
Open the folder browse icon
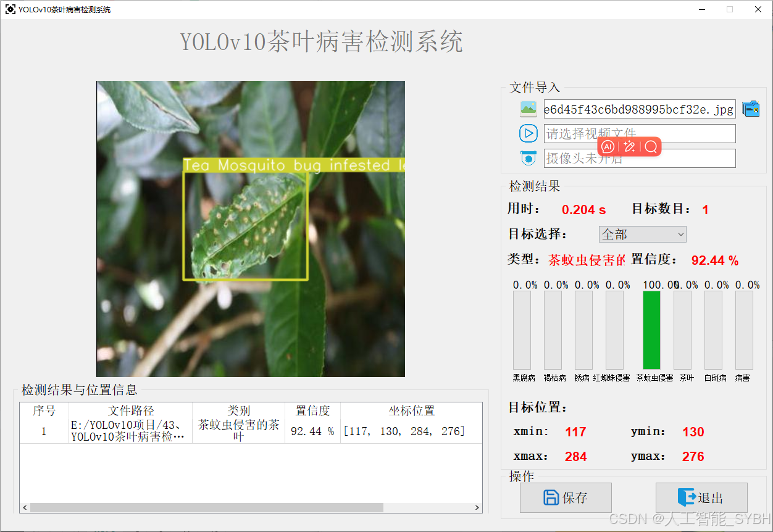tap(751, 109)
